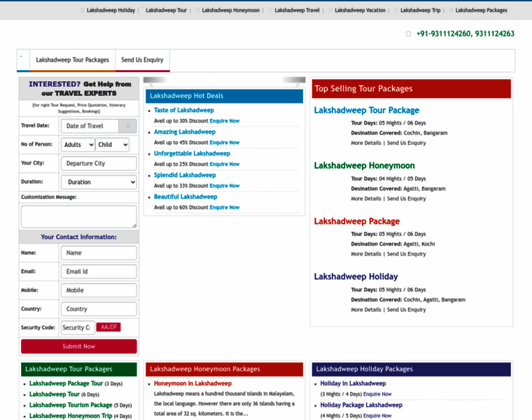The width and height of the screenshot is (532, 420).
Task: Open the Holiday in Lakshadweep link
Action: (353, 384)
